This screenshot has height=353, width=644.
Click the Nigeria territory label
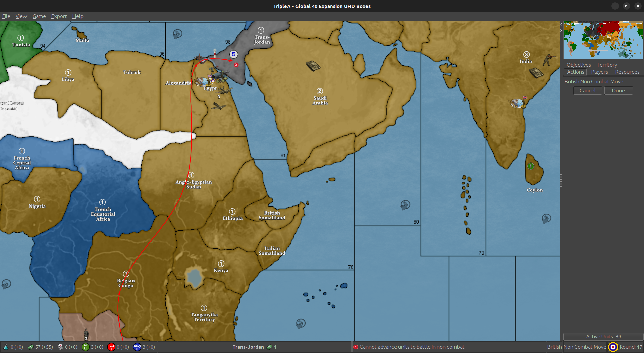coord(37,206)
